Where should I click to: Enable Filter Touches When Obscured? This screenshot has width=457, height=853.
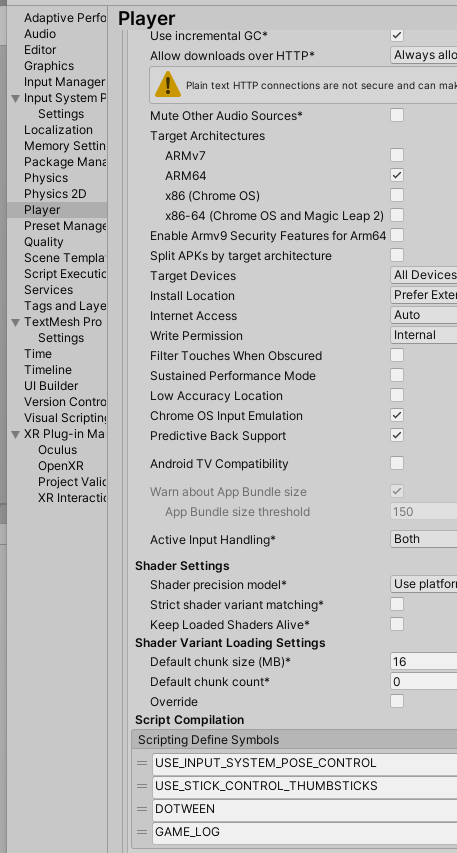[397, 355]
